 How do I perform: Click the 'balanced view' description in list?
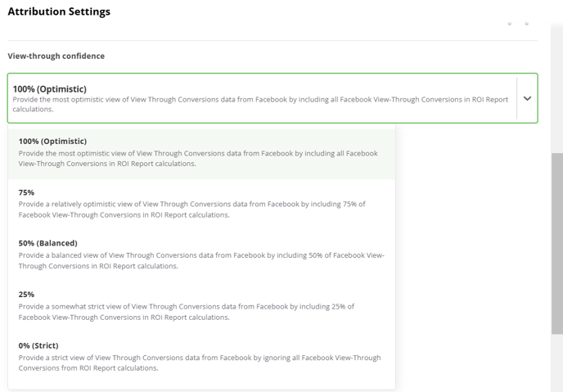pos(201,260)
